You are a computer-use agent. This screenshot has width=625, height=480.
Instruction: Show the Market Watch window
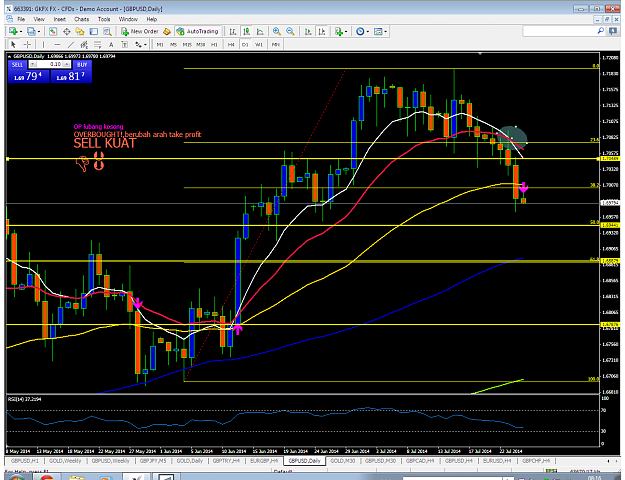pos(53,31)
